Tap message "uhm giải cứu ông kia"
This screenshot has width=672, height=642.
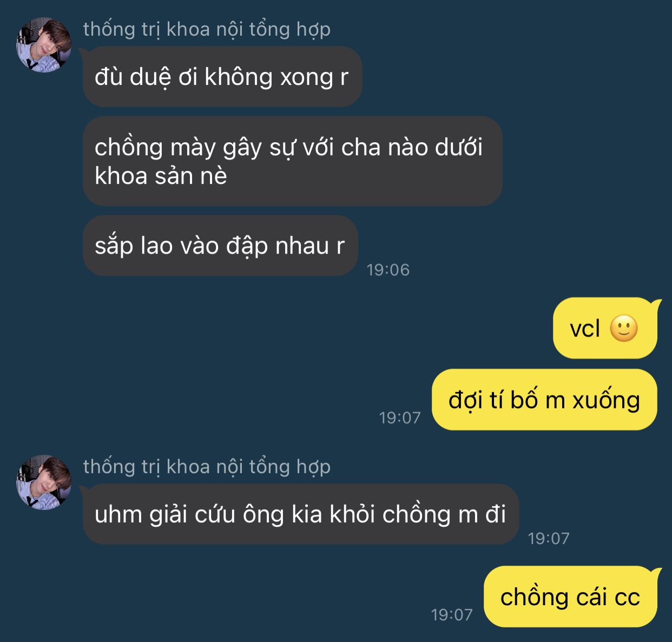[x=301, y=514]
